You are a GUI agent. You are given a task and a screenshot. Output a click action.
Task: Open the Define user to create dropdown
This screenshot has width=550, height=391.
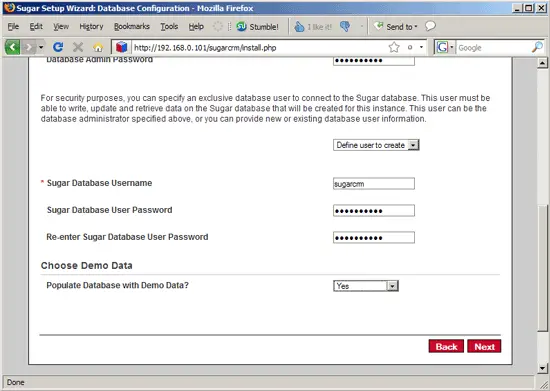click(x=376, y=145)
